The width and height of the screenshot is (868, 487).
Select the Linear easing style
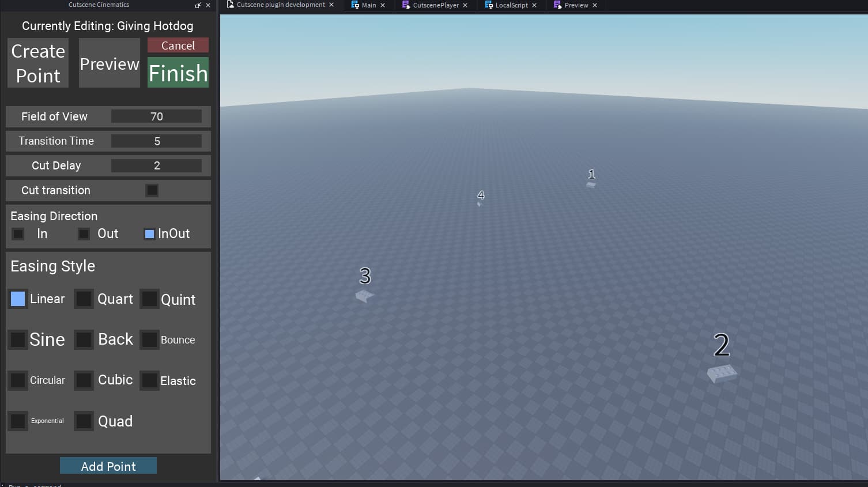point(18,299)
